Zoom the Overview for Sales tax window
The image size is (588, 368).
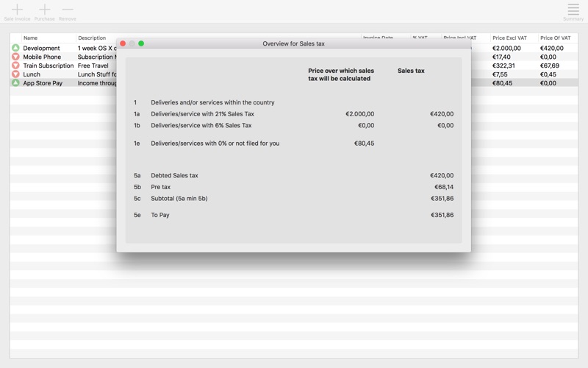click(141, 43)
